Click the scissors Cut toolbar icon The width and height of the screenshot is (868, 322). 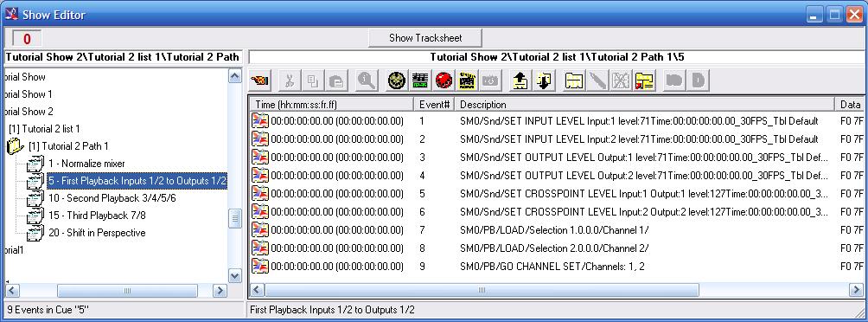[x=289, y=80]
